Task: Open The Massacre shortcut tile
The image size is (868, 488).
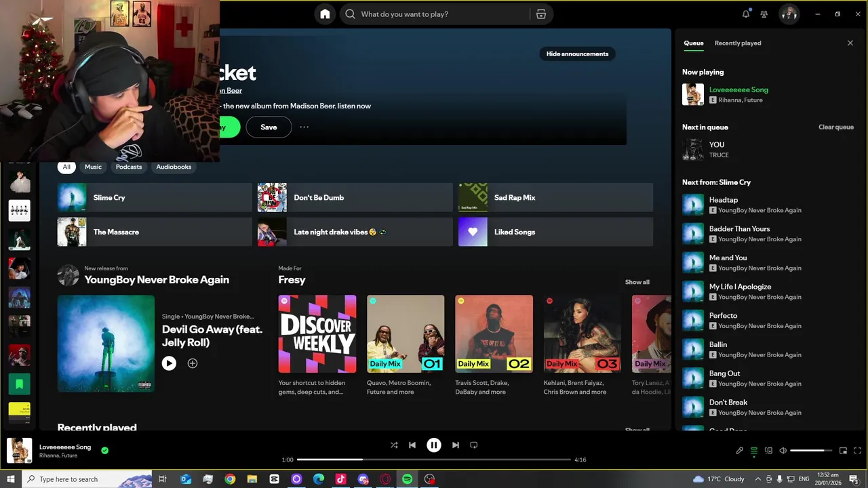Action: point(155,232)
